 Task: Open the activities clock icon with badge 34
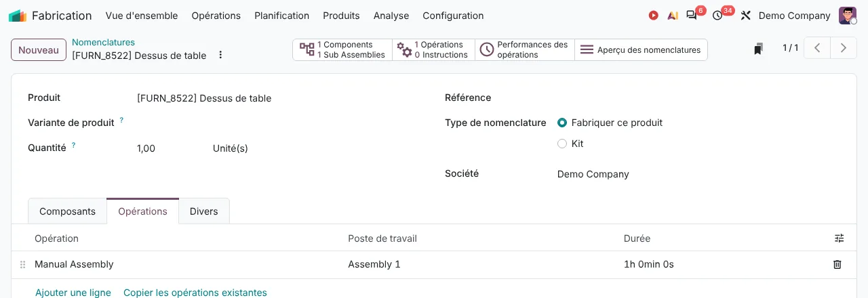point(717,16)
